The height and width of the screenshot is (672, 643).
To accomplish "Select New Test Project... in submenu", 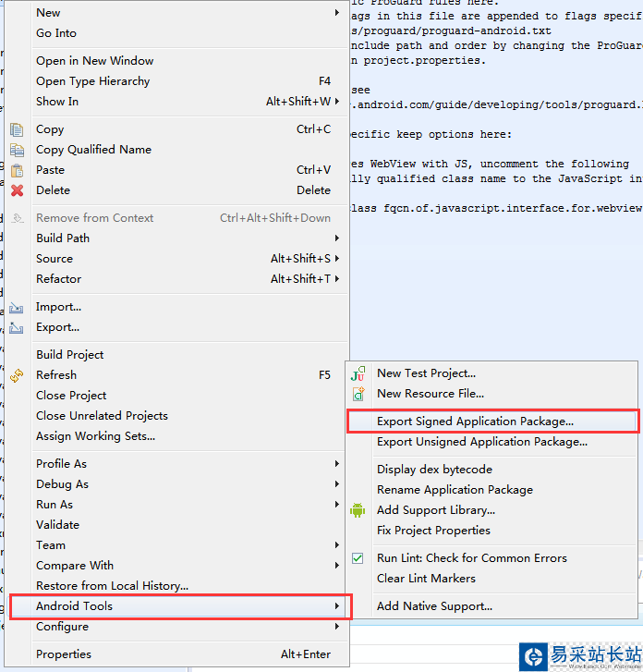I will 491,373.
